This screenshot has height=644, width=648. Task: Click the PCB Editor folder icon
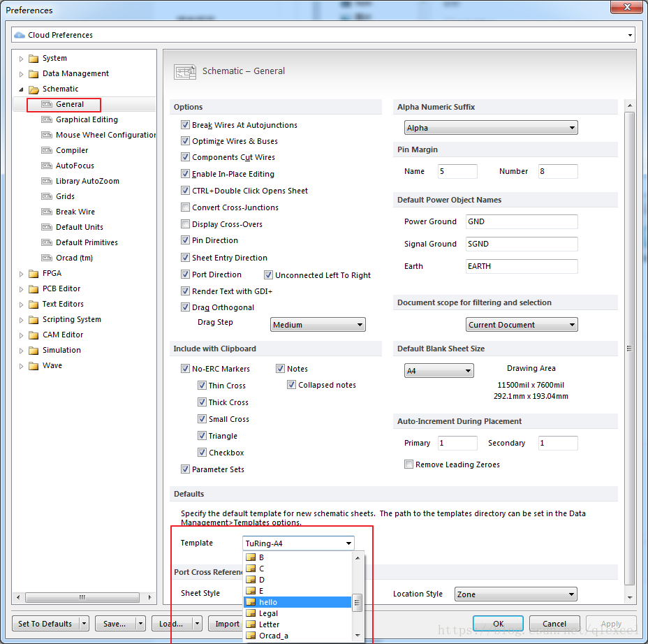click(33, 288)
